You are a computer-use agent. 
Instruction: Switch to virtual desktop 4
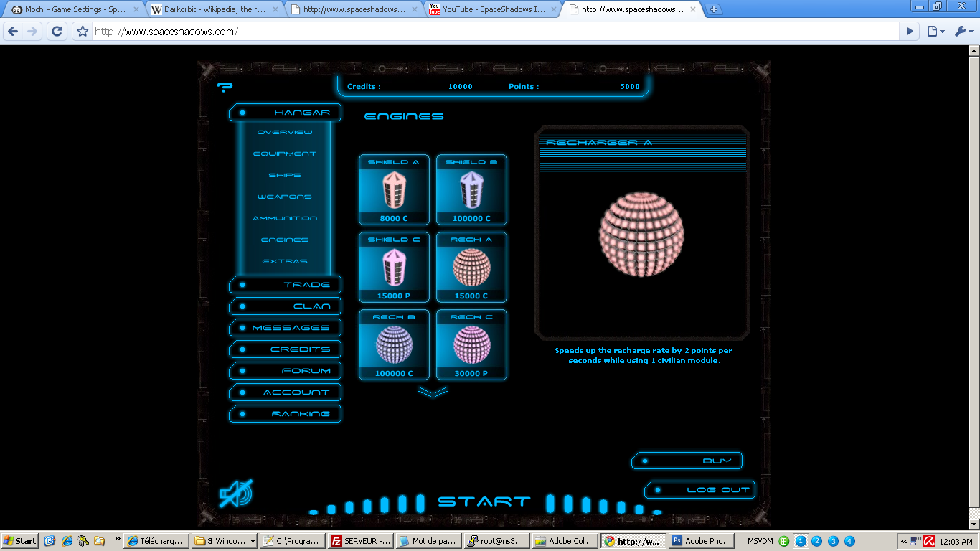coord(849,541)
